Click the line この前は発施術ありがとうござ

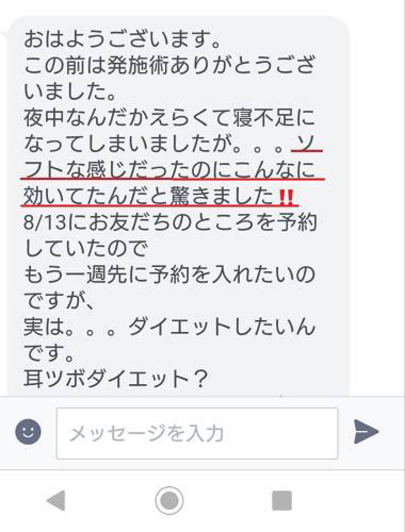(x=169, y=66)
